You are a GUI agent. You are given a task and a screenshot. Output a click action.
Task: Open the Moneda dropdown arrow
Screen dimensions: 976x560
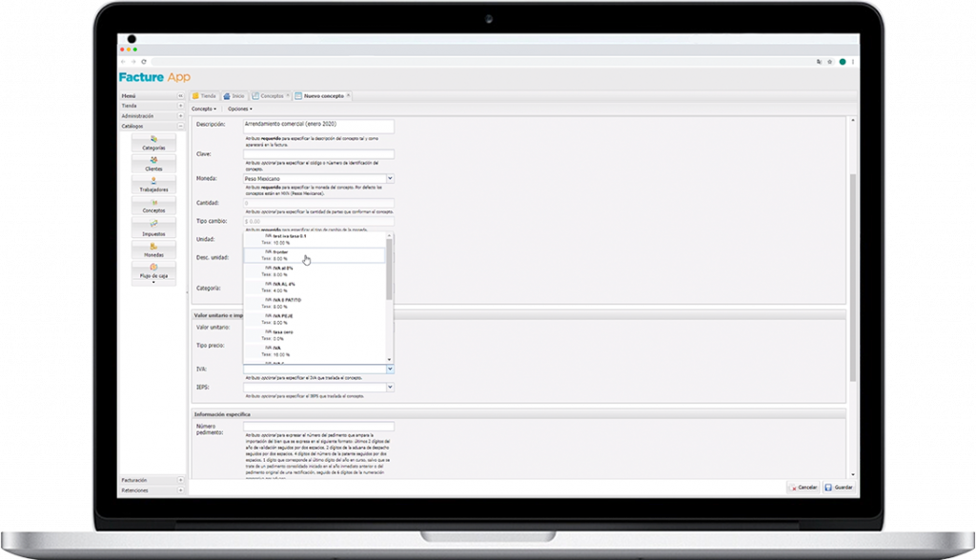(390, 178)
